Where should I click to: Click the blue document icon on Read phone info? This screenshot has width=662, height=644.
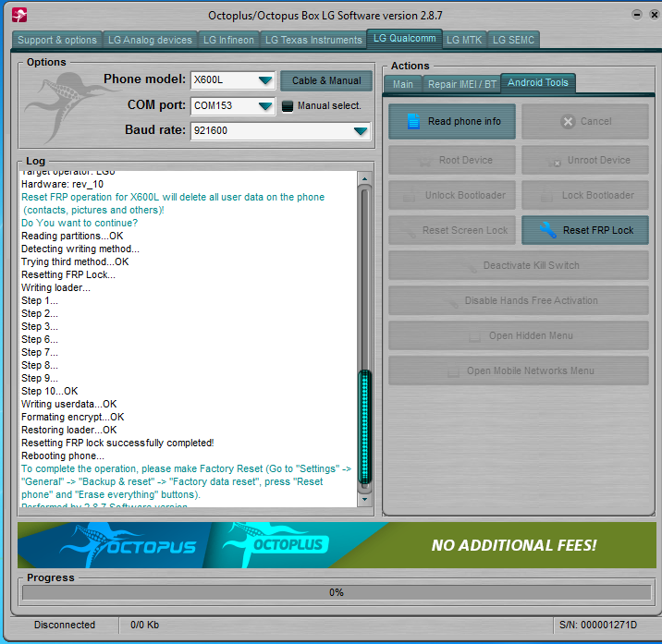[413, 122]
